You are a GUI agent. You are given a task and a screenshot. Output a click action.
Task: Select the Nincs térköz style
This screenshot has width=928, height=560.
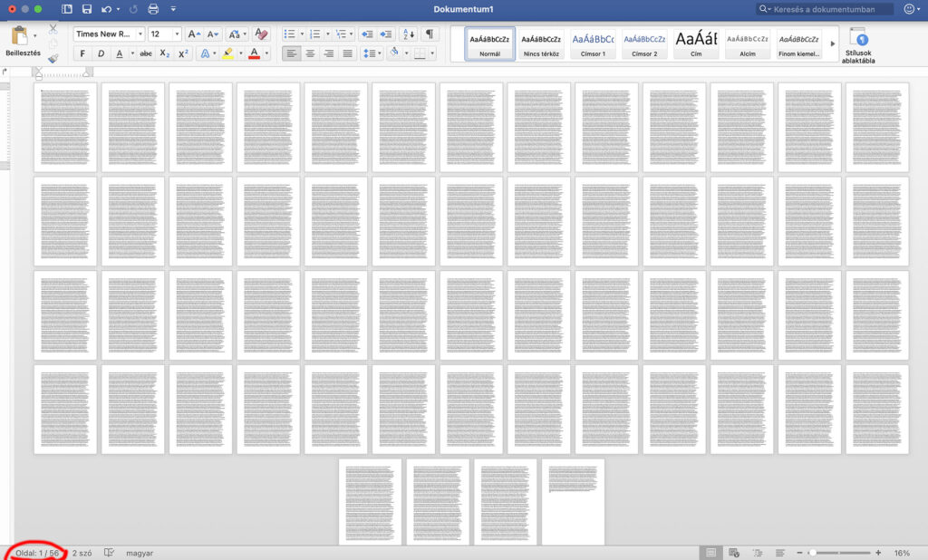tap(541, 43)
